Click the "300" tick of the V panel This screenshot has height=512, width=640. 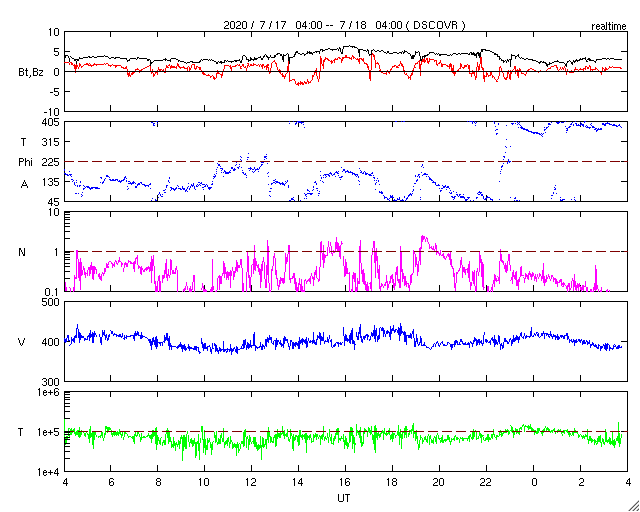[52, 382]
